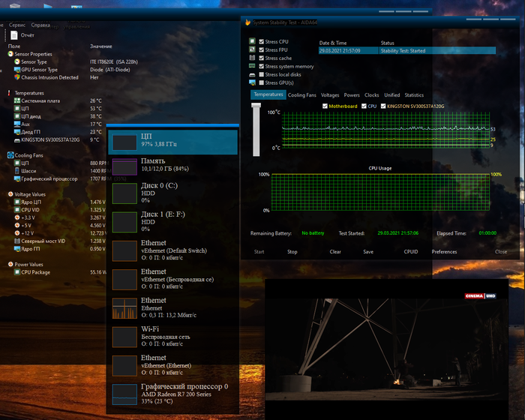Click the KINGSTON SV300S37A120G drive icon in sensor list
Viewport: 525px width, 420px height.
coord(17,140)
